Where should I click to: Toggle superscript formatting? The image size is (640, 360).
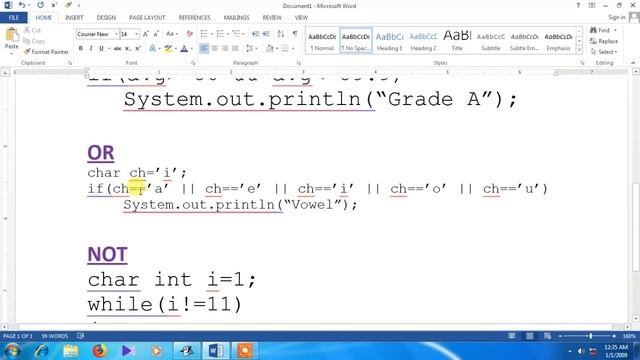click(x=138, y=49)
